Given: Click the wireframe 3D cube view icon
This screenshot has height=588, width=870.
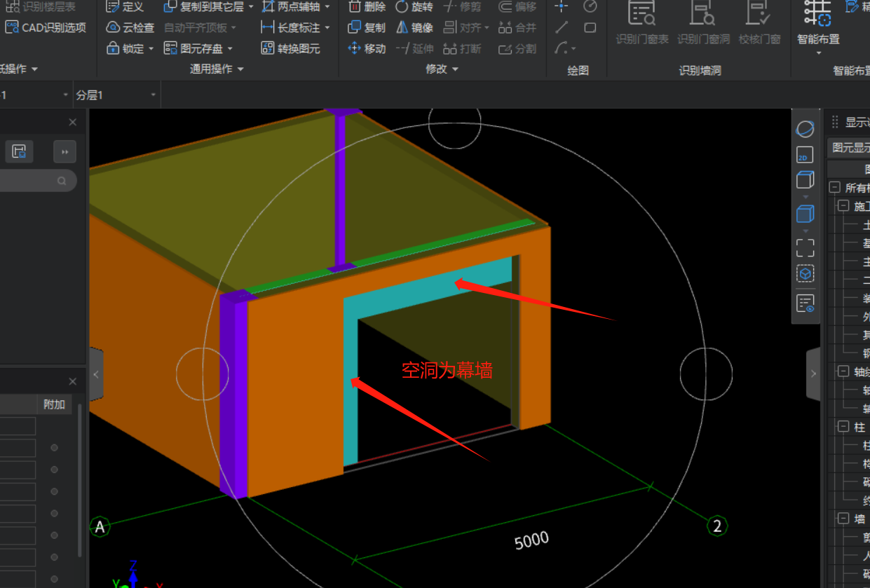Looking at the screenshot, I should pos(806,180).
